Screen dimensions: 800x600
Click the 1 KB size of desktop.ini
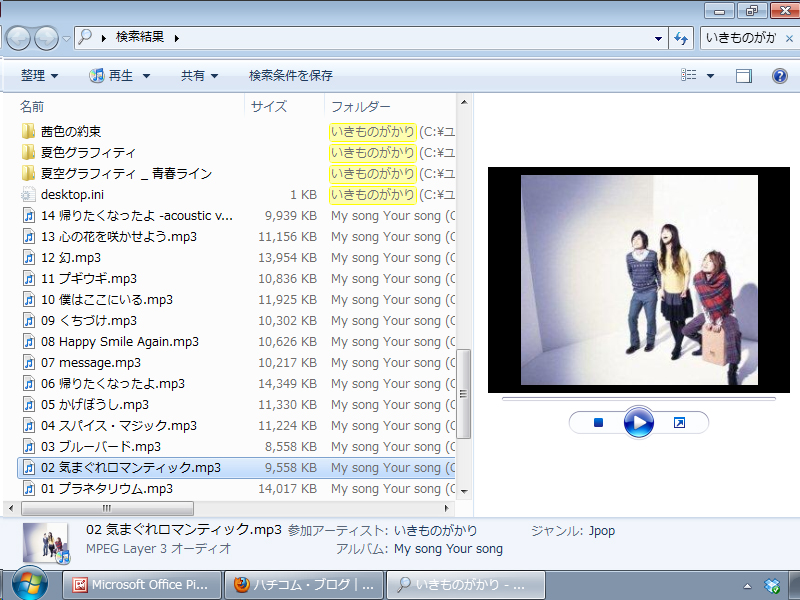coord(304,195)
